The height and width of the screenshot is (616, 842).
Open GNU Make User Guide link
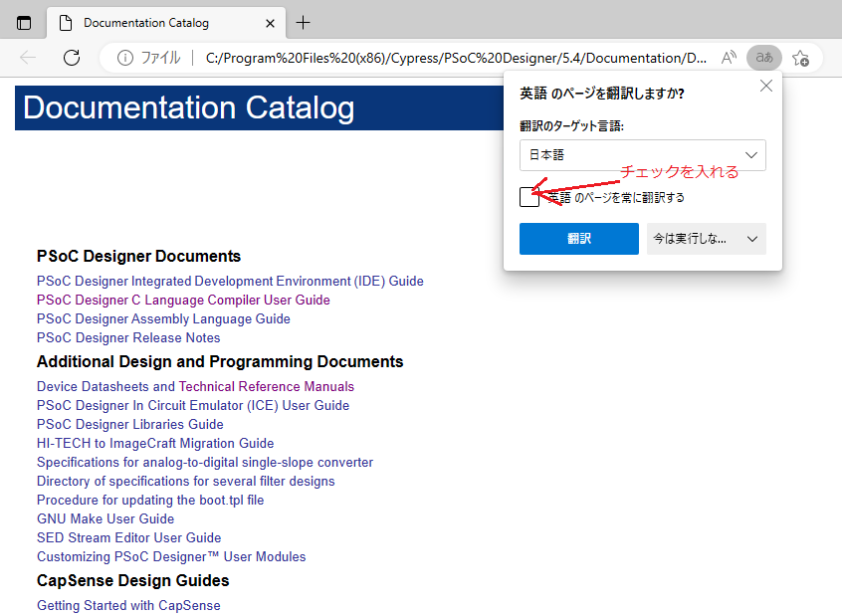105,518
